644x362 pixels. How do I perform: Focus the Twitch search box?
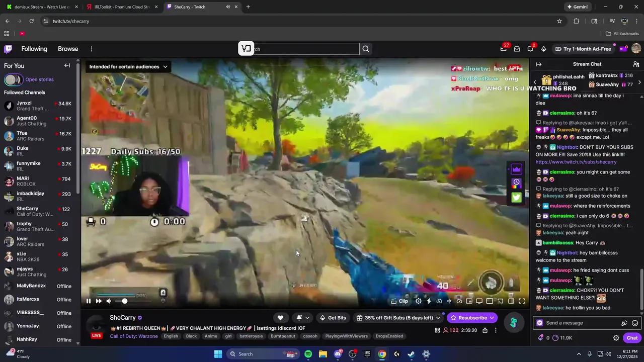pyautogui.click(x=299, y=49)
